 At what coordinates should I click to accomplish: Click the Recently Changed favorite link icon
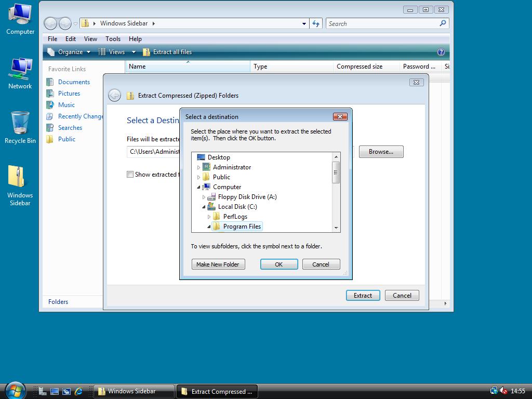pyautogui.click(x=50, y=116)
